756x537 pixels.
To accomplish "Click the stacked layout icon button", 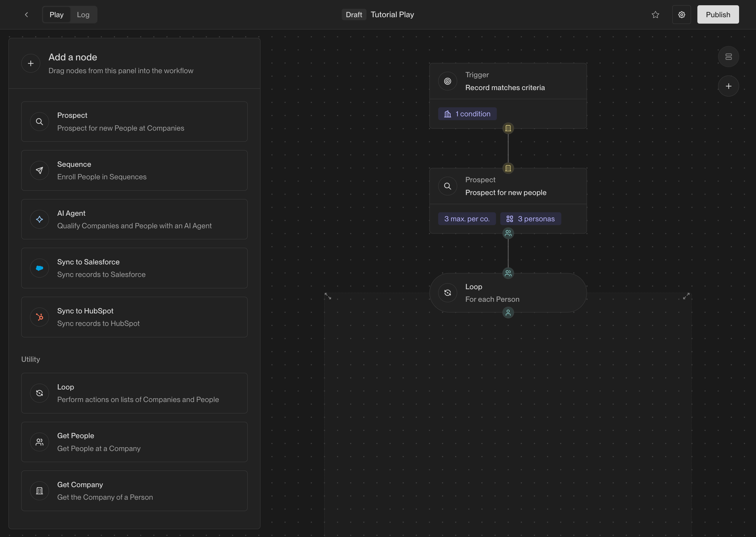I will click(728, 57).
